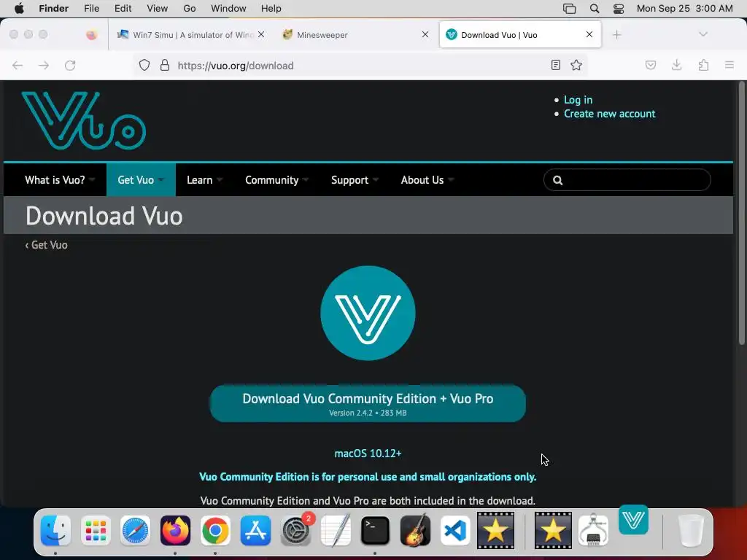Open a new tab with plus button
The width and height of the screenshot is (747, 560).
coord(617,35)
